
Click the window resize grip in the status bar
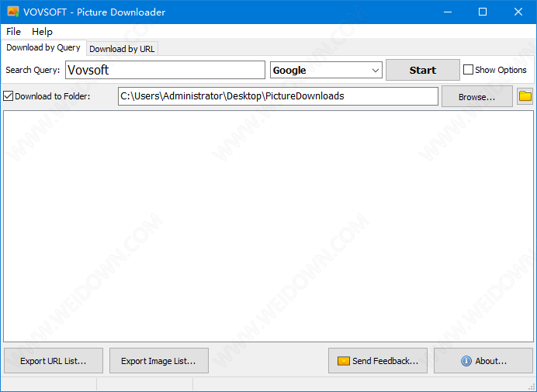532,387
